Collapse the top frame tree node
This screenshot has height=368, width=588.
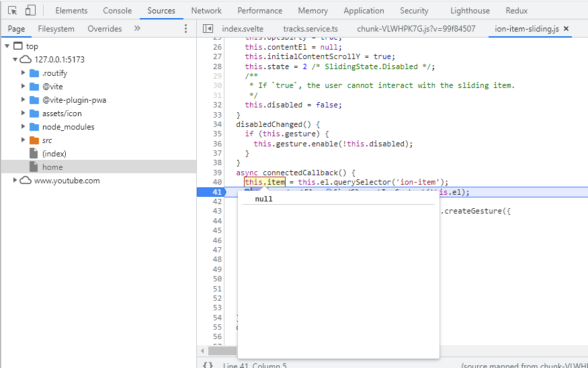pyautogui.click(x=7, y=46)
